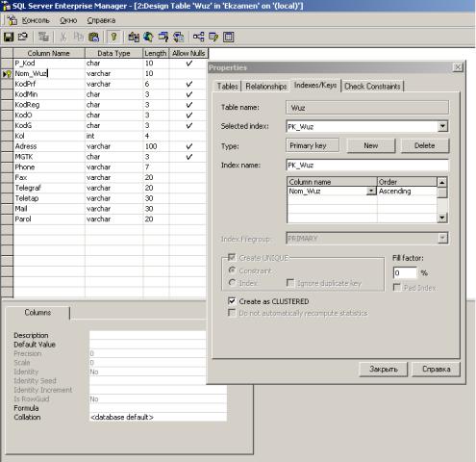Select the row header of Parol
The width and height of the screenshot is (476, 462).
[x=7, y=219]
